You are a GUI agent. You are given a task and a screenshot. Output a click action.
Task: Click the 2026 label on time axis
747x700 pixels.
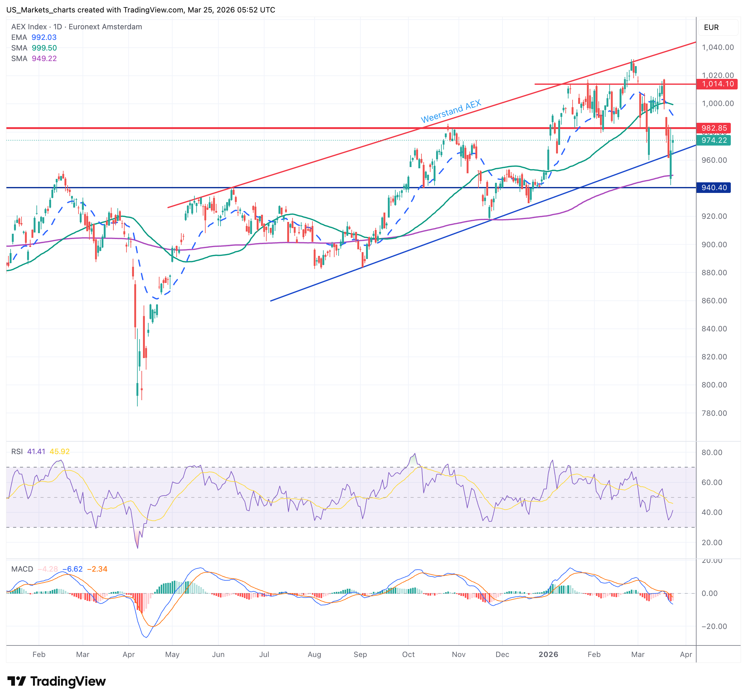tap(548, 654)
